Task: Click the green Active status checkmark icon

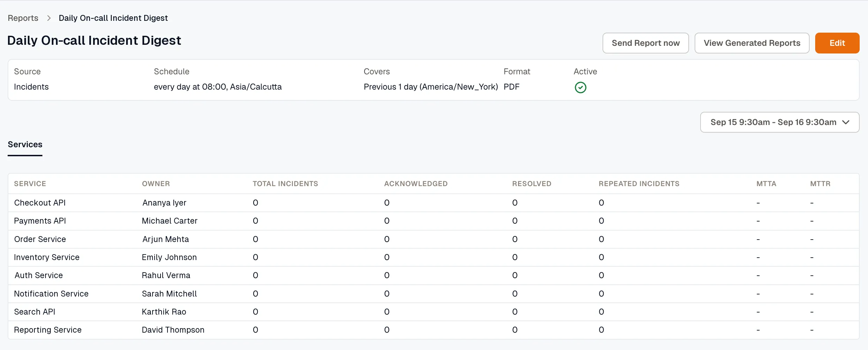Action: (580, 87)
